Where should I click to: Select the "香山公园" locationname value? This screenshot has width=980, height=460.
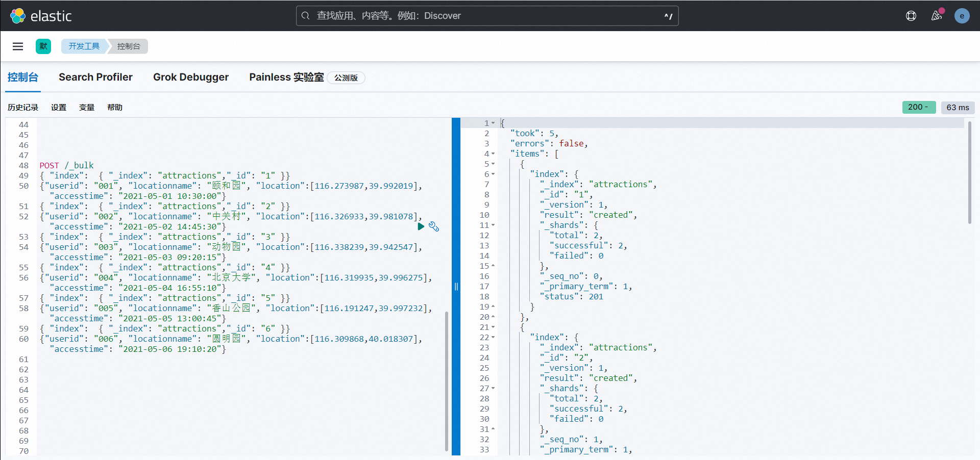(x=231, y=308)
